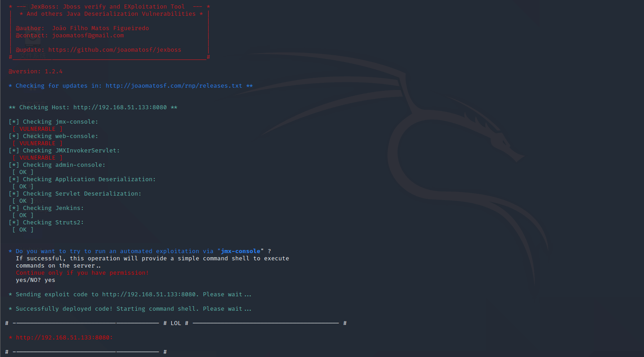Viewport: 644px width, 357px height.
Task: Click the LOL banner separator text
Action: [x=176, y=323]
